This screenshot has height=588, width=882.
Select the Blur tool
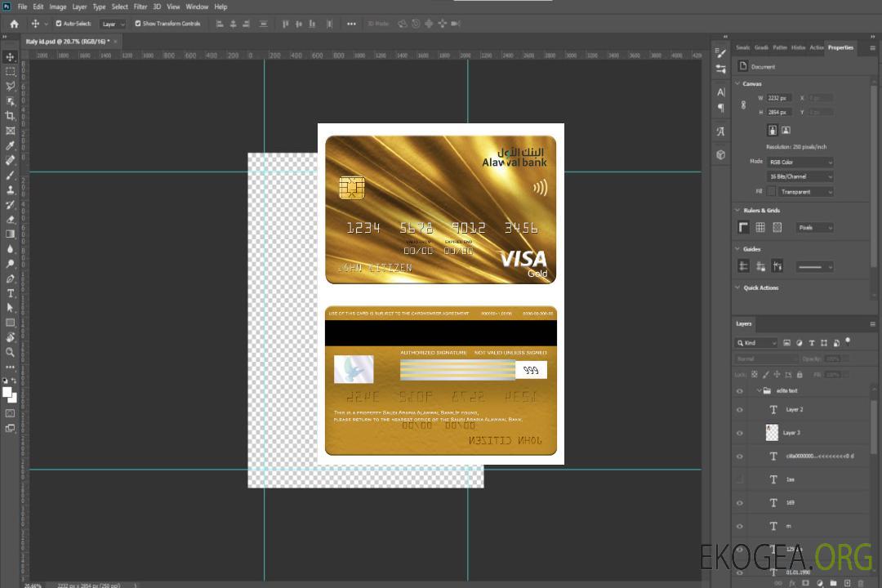pos(10,249)
